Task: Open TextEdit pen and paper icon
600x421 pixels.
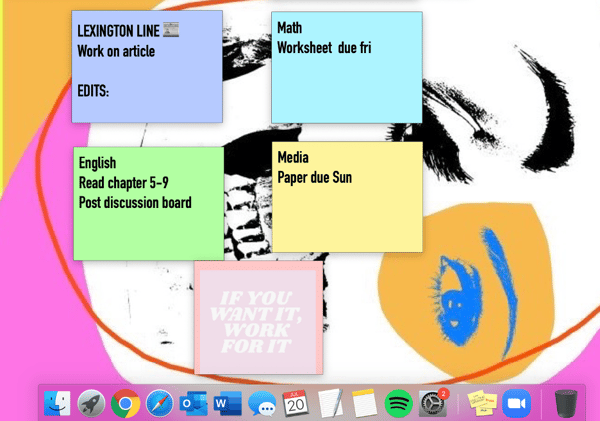Action: coord(330,403)
